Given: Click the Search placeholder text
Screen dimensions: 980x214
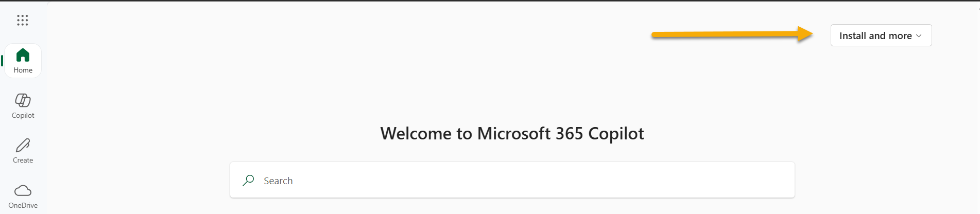Looking at the screenshot, I should pyautogui.click(x=278, y=181).
